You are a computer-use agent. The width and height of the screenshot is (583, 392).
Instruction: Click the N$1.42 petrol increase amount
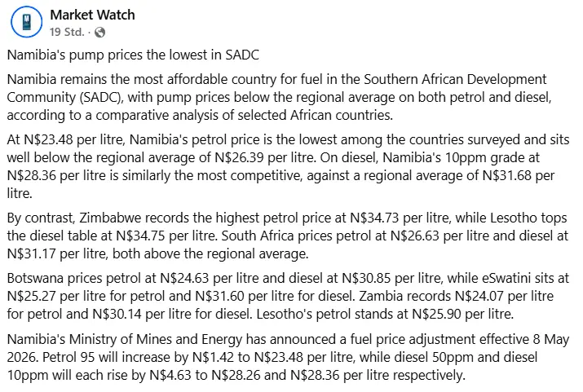[x=213, y=358]
